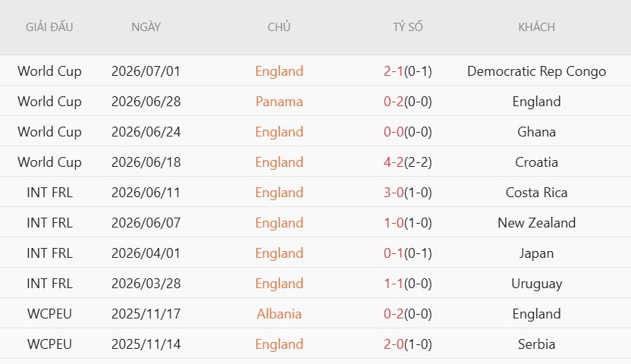The image size is (631, 364).
Task: Select Democratic Rep Congo away team
Action: [x=536, y=71]
